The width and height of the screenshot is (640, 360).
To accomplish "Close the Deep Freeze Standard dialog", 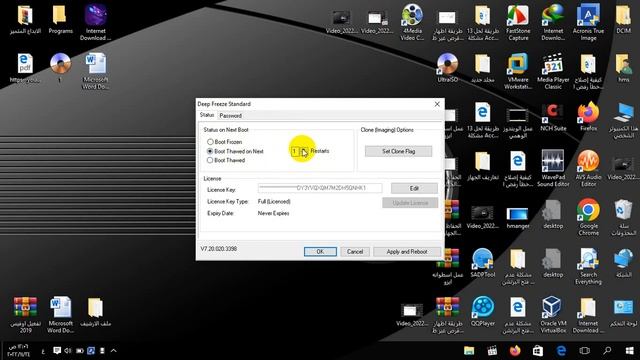I will tap(437, 104).
